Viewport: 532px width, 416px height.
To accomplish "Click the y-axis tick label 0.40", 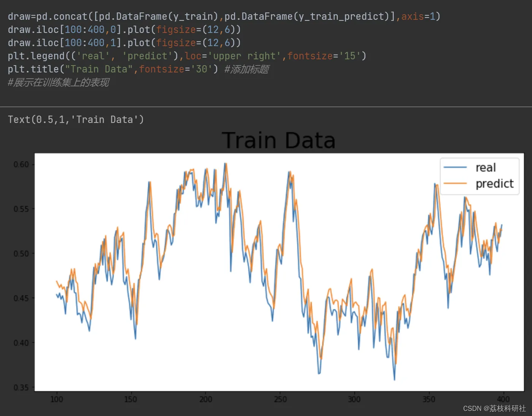I will coord(21,343).
